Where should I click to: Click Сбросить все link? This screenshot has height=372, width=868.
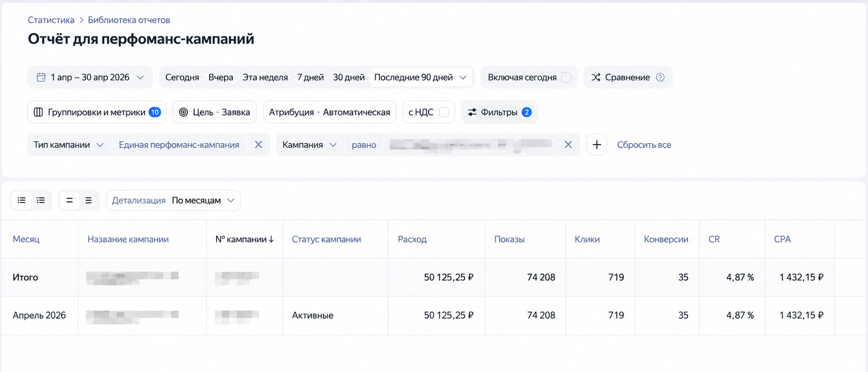pyautogui.click(x=644, y=145)
